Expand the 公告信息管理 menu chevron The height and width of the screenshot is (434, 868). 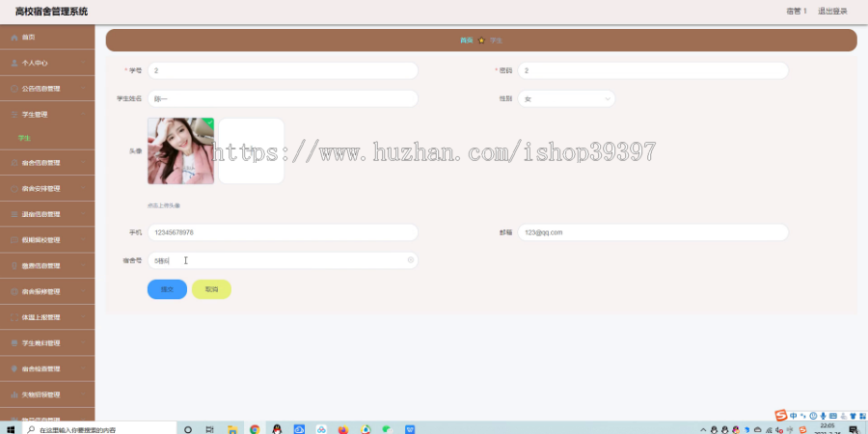(83, 89)
